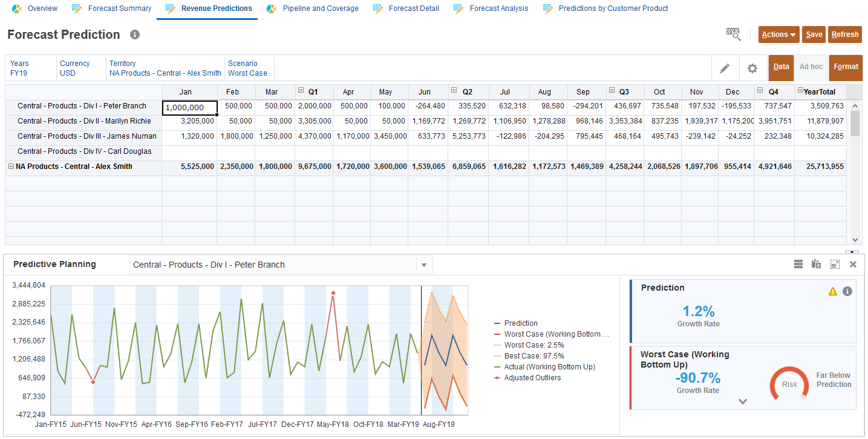Screen dimensions: 868x439
Task: Open the gear settings icon in POV bar
Action: point(752,68)
